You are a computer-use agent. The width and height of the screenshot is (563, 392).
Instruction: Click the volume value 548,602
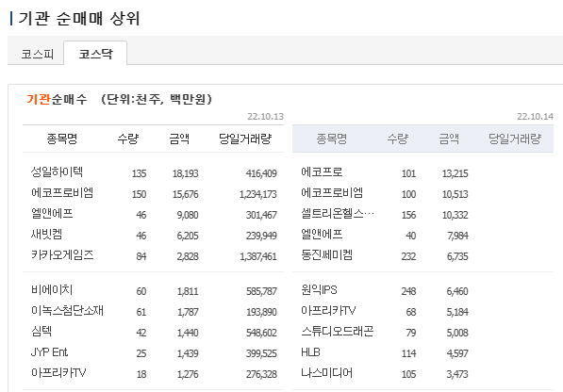(261, 333)
